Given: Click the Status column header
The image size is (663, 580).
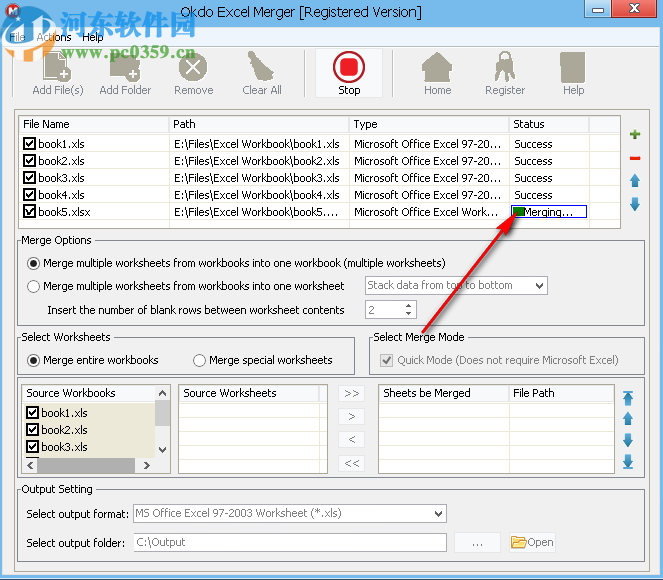Looking at the screenshot, I should click(x=549, y=124).
